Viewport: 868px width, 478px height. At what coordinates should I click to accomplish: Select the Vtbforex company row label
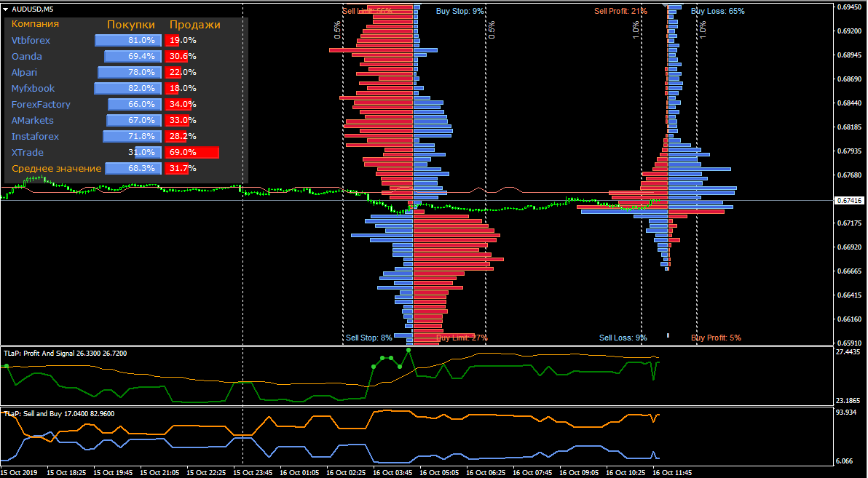click(31, 41)
